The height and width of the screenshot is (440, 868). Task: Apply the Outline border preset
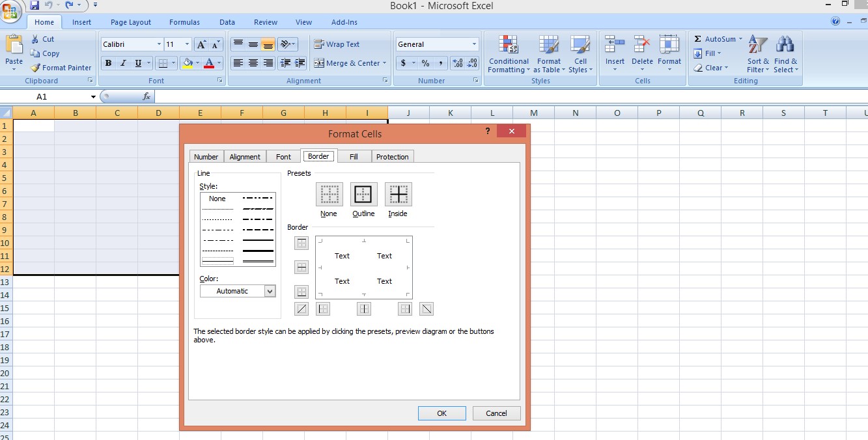click(363, 193)
